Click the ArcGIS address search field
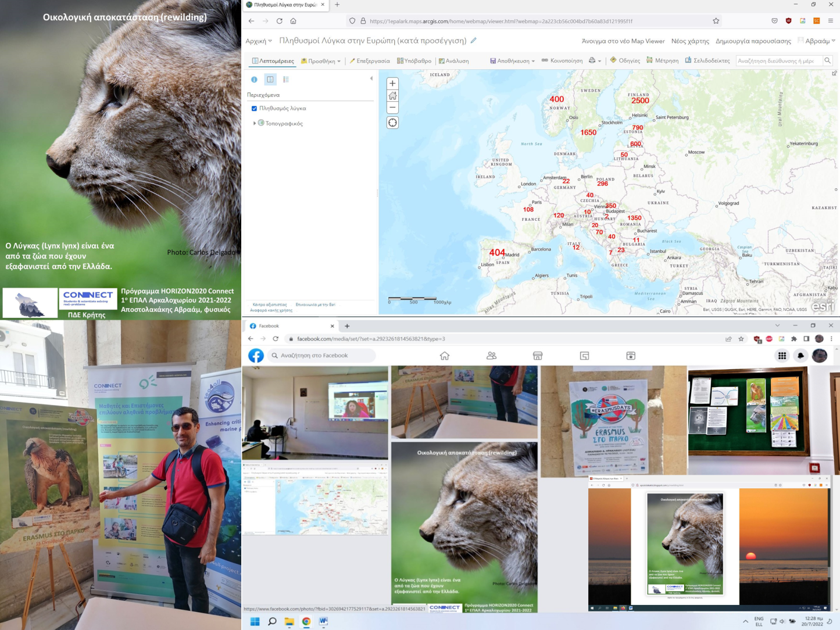This screenshot has height=630, width=840. coord(778,60)
